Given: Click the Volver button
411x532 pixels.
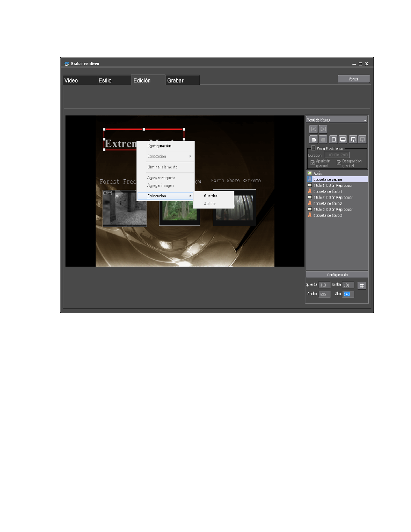Looking at the screenshot, I should pos(354,79).
